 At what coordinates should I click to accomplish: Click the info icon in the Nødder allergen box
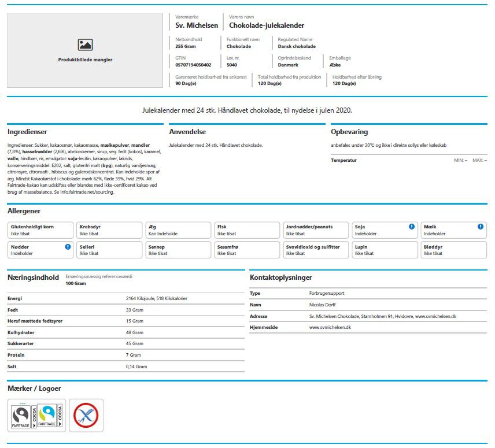(x=68, y=247)
